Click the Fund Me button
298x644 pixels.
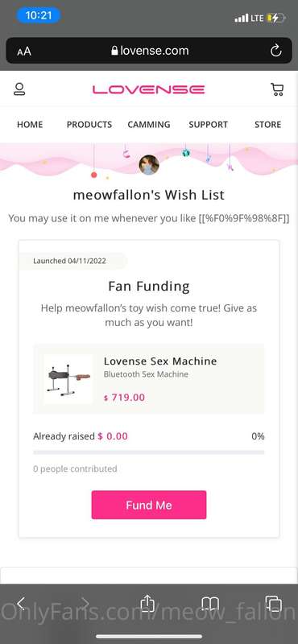coord(149,505)
